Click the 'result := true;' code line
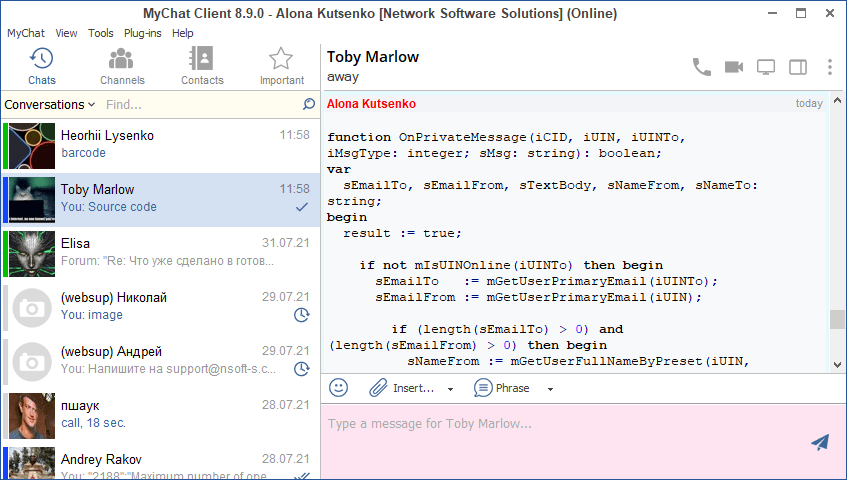This screenshot has width=847, height=480. (x=402, y=233)
